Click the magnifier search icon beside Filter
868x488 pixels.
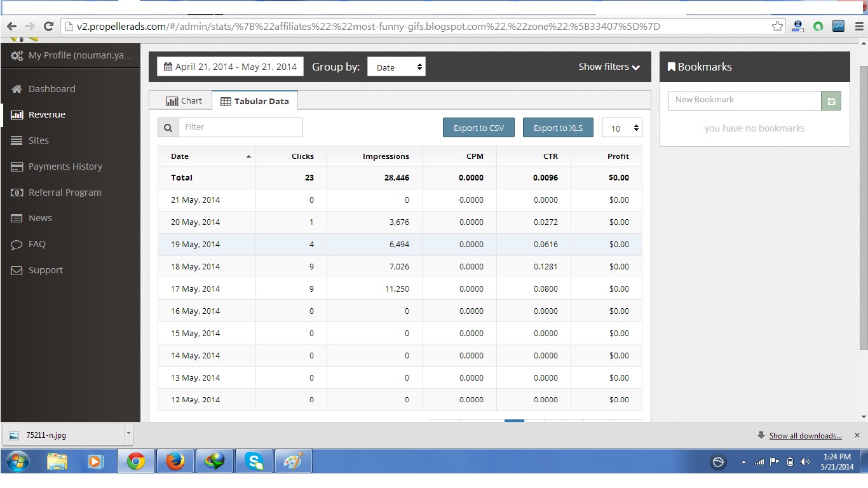pyautogui.click(x=168, y=128)
